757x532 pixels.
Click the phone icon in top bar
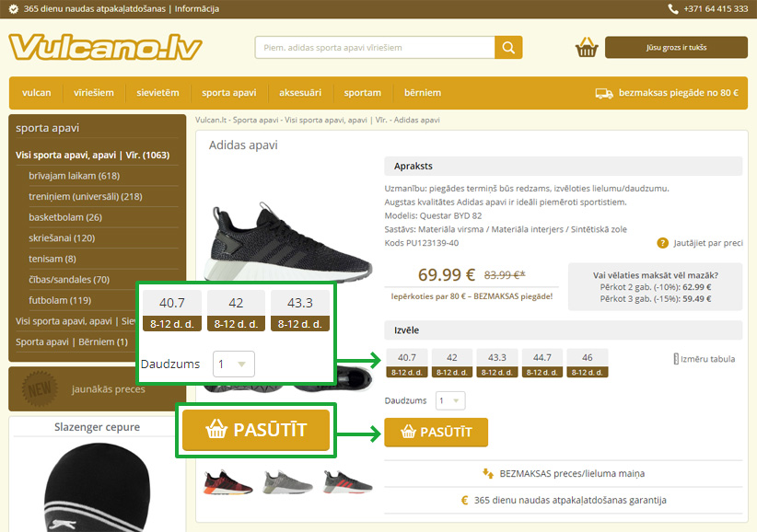coord(673,8)
